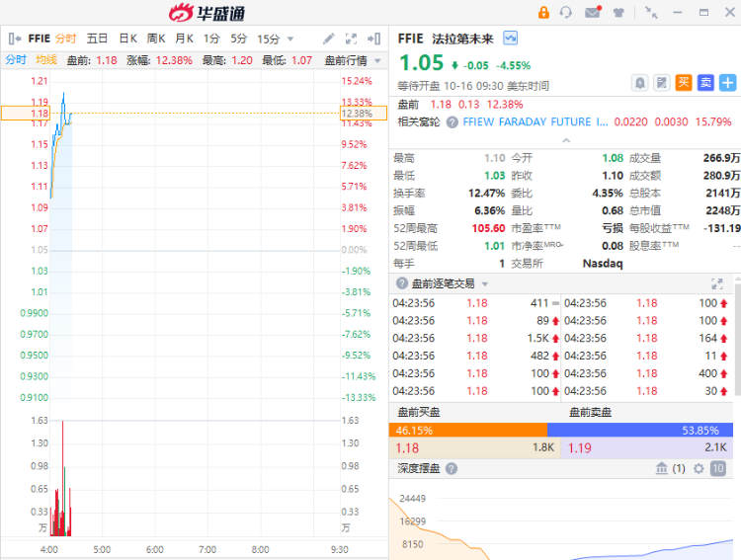The image size is (741, 560).
Task: Click the tick trades scrollbar
Action: [737, 338]
